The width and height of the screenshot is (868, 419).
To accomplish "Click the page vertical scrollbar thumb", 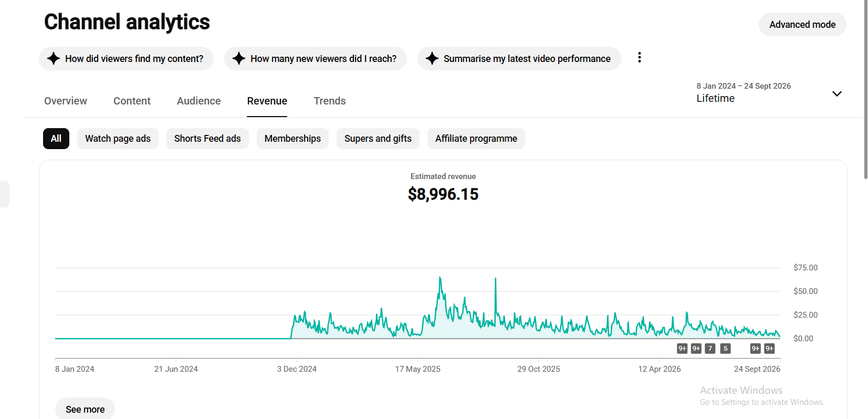I will [x=865, y=89].
